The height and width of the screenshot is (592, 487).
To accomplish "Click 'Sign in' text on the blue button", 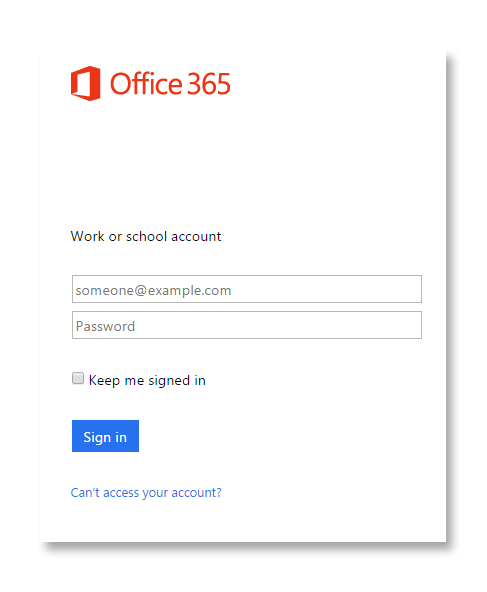I will tap(105, 437).
